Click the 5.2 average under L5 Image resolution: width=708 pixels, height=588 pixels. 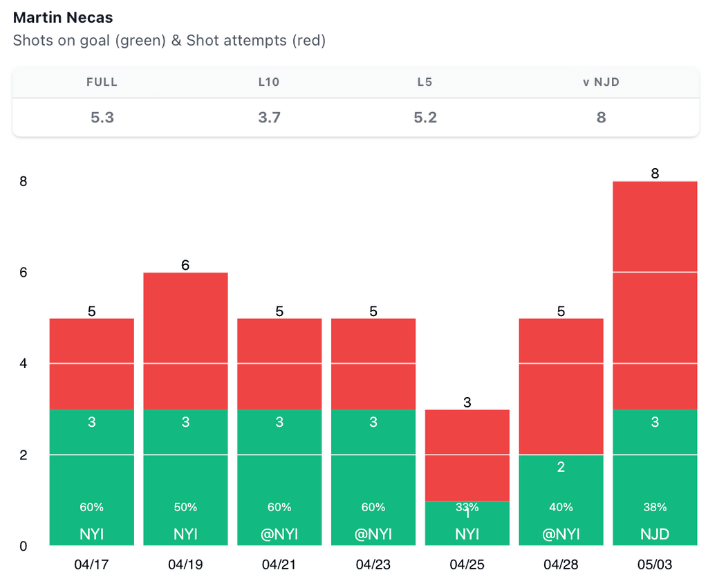425,117
